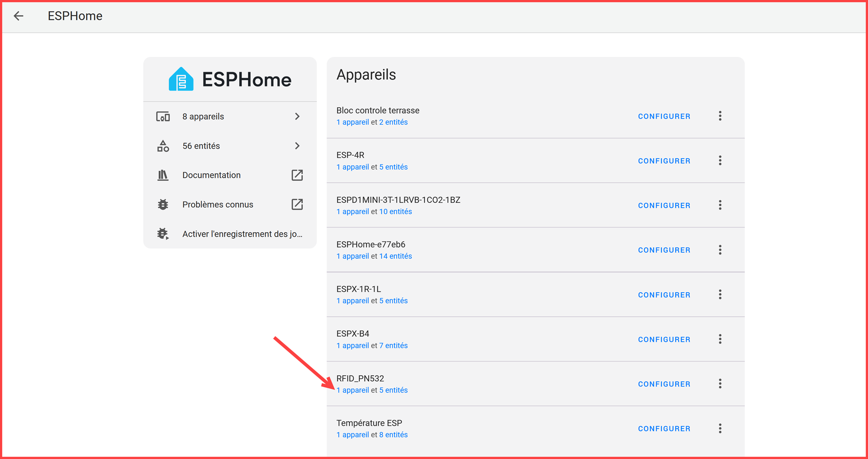The width and height of the screenshot is (868, 459).
Task: Open three-dot menu for ESP-4R
Action: (720, 161)
